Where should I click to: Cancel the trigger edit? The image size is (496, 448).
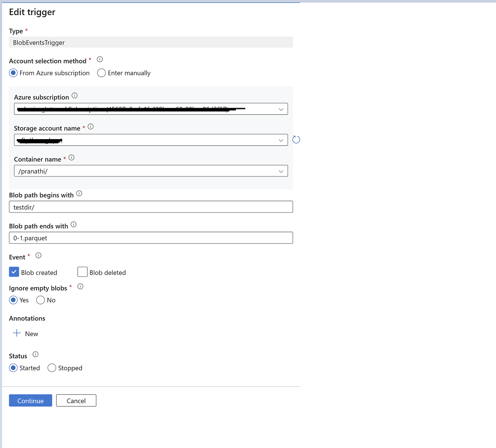[76, 400]
